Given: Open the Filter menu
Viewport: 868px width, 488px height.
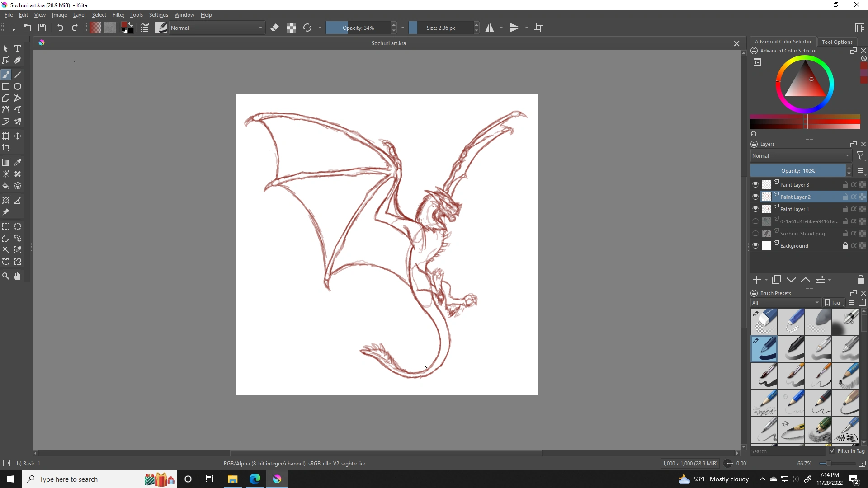Looking at the screenshot, I should (x=118, y=15).
